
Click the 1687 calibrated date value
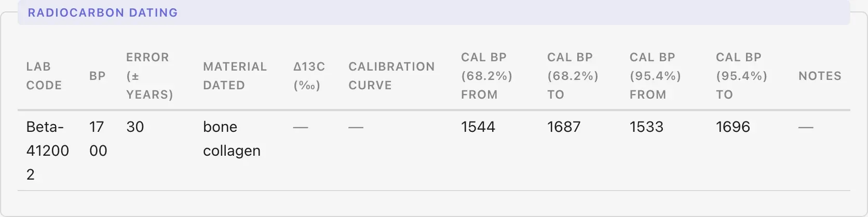(564, 127)
